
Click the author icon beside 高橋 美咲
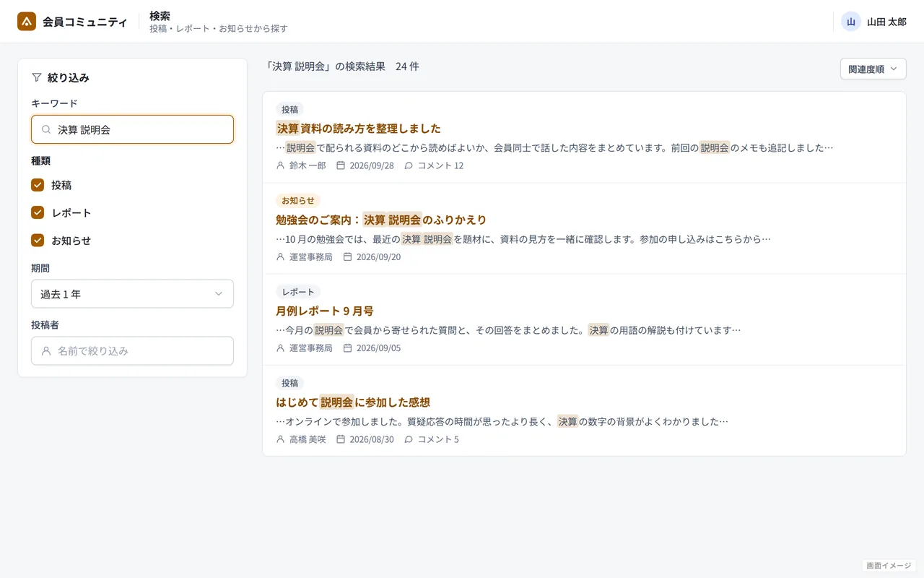[x=280, y=439]
